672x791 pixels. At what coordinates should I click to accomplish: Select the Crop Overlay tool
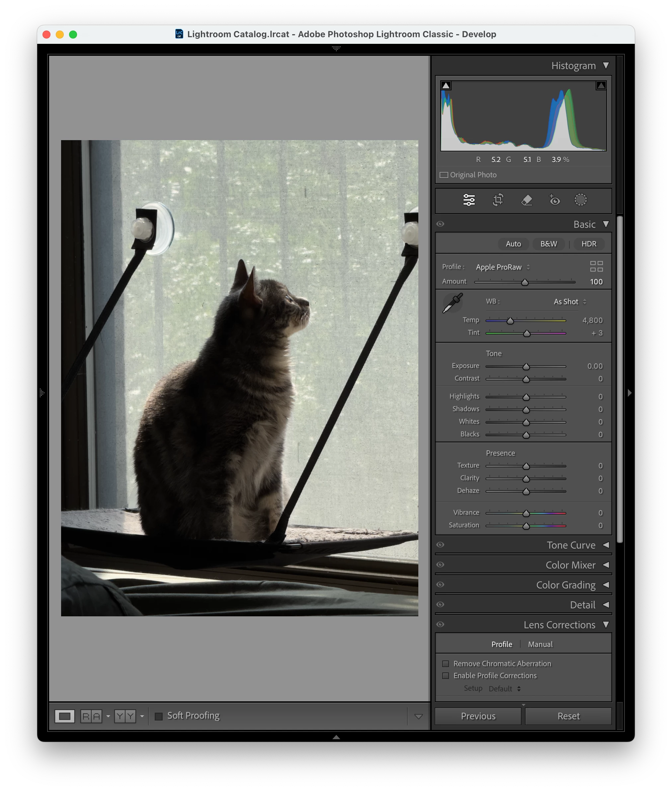coord(498,200)
